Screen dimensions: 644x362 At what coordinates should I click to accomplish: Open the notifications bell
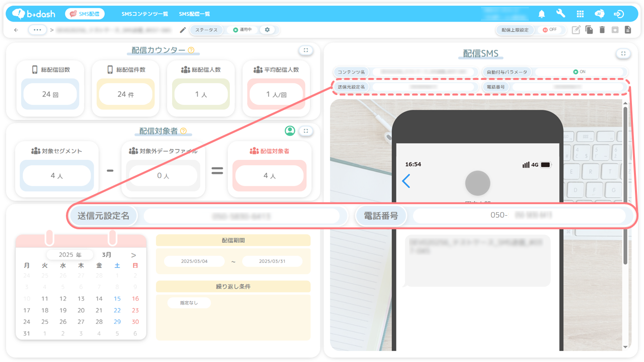(x=541, y=14)
